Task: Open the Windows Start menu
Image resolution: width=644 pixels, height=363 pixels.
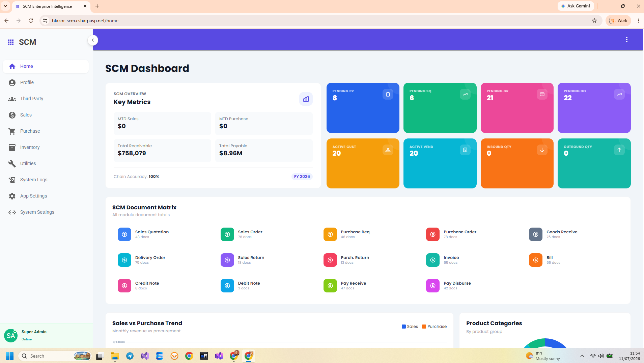Action: [9, 356]
